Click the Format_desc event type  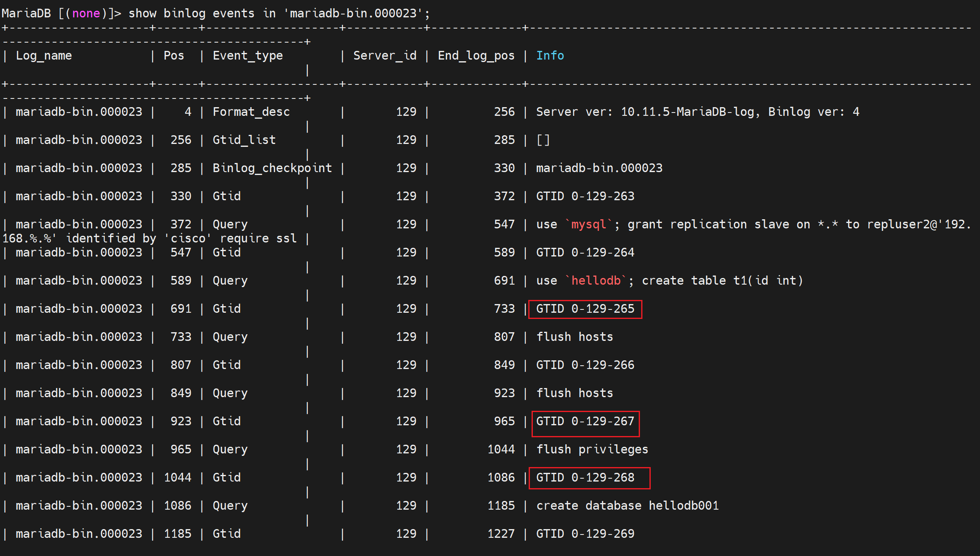coord(251,112)
